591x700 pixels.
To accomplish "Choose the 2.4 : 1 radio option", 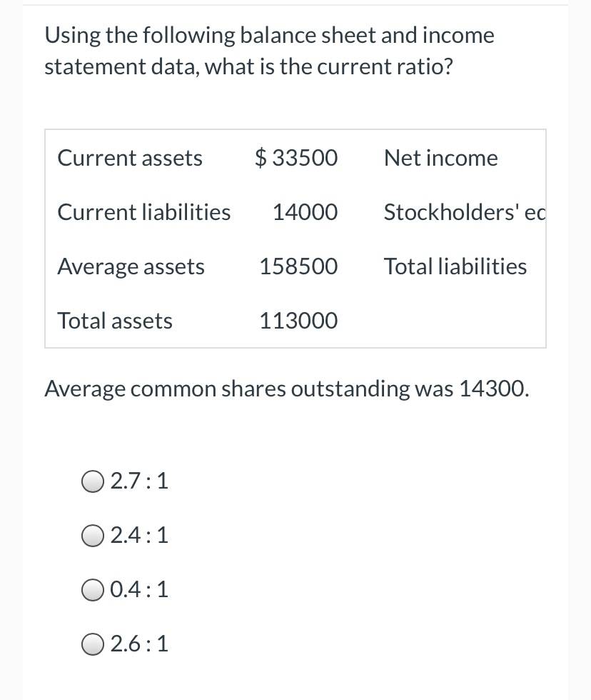I will pyautogui.click(x=93, y=535).
